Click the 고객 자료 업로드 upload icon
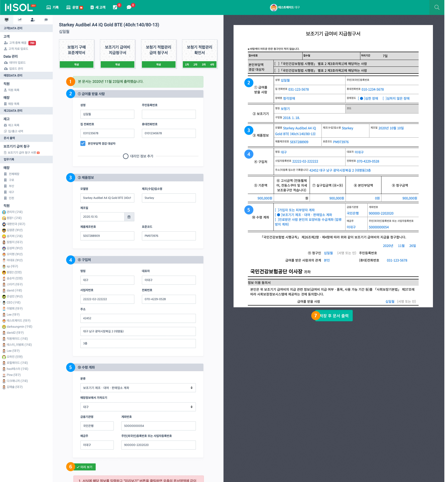This screenshot has width=448, height=482. [5, 49]
